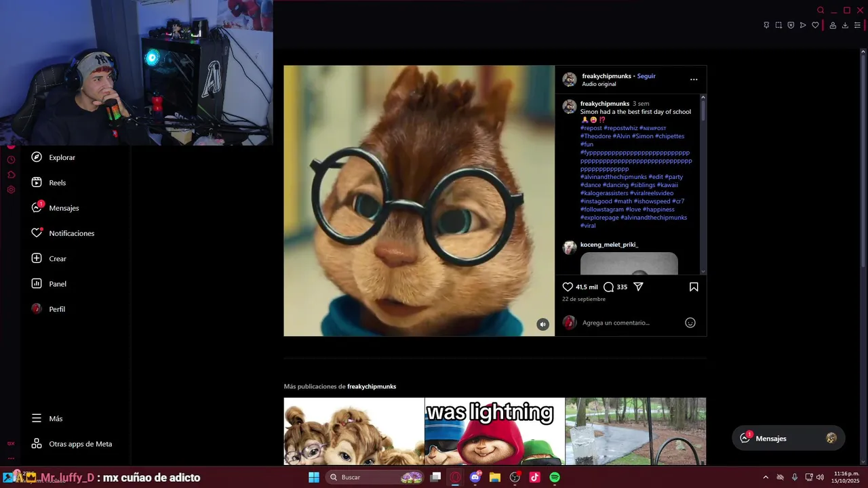The height and width of the screenshot is (488, 868).
Task: Click the taskbar Buscar search box
Action: pyautogui.click(x=374, y=477)
